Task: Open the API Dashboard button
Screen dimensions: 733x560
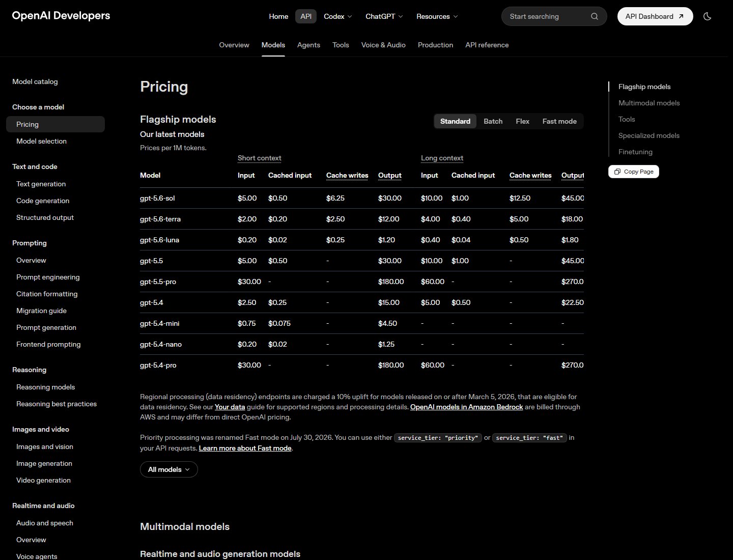Action: pos(655,16)
